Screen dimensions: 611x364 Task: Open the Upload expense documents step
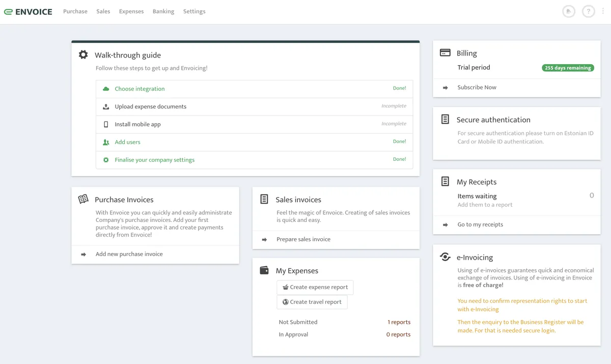[254, 106]
